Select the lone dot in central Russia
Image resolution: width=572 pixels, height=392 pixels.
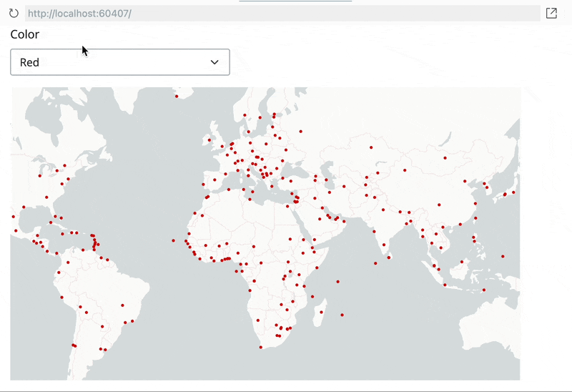(371, 147)
